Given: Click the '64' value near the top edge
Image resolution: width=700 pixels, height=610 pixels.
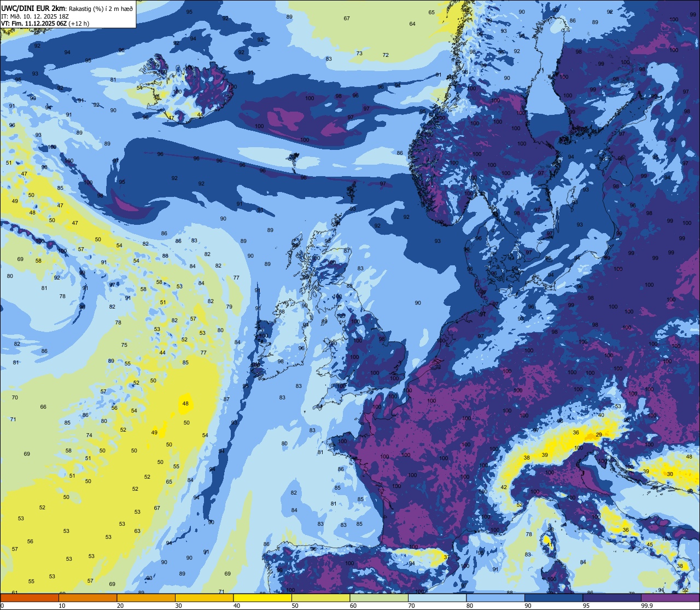Looking at the screenshot, I should tap(412, 24).
